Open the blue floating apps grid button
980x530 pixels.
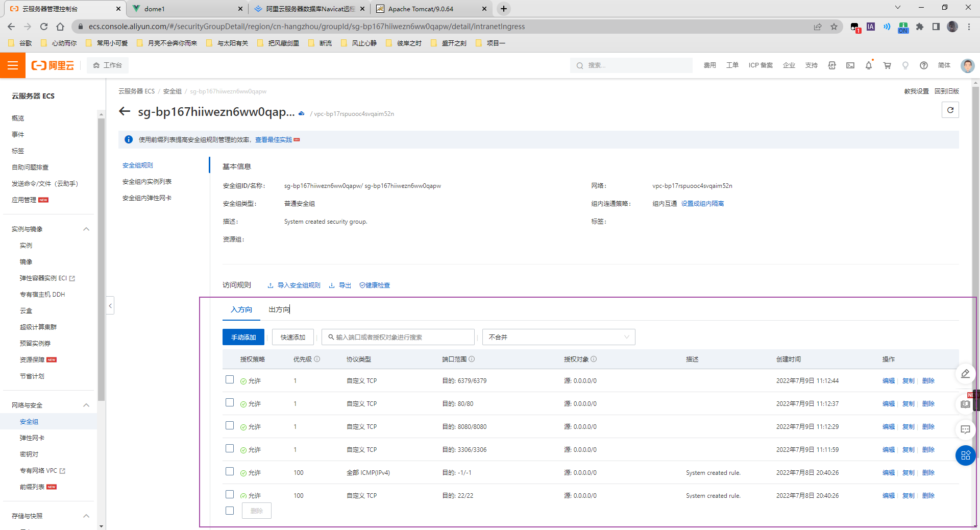click(x=965, y=455)
